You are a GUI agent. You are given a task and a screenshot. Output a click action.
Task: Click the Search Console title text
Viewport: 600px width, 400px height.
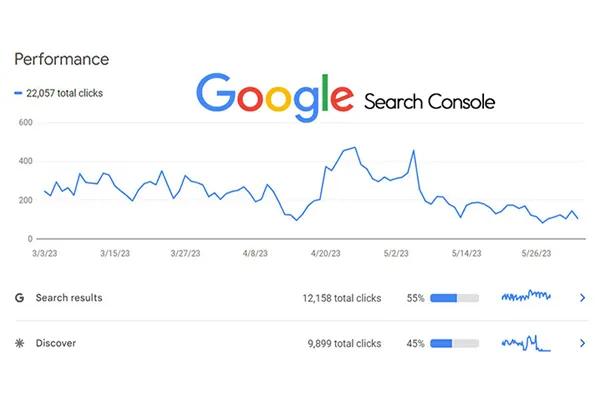[x=429, y=102]
